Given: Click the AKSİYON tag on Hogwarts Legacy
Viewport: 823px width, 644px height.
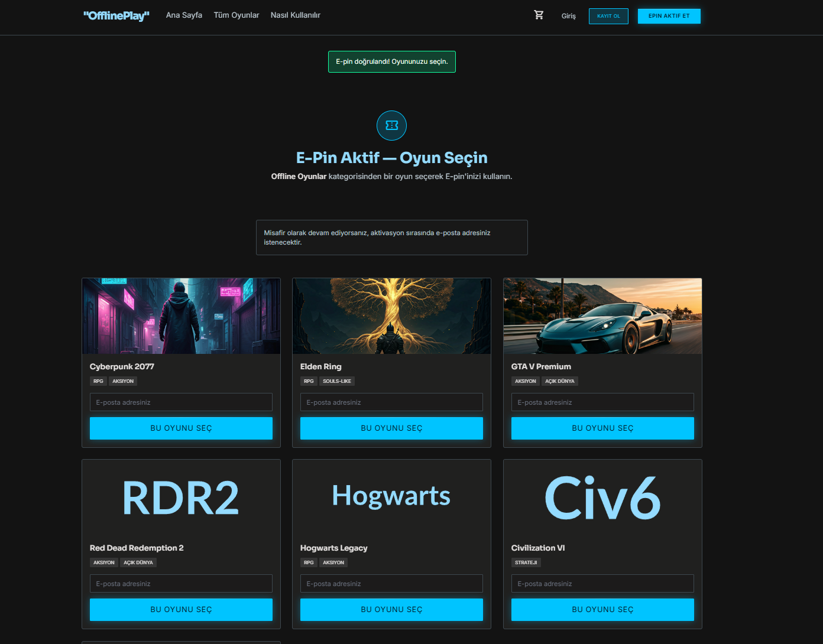Looking at the screenshot, I should [x=333, y=563].
